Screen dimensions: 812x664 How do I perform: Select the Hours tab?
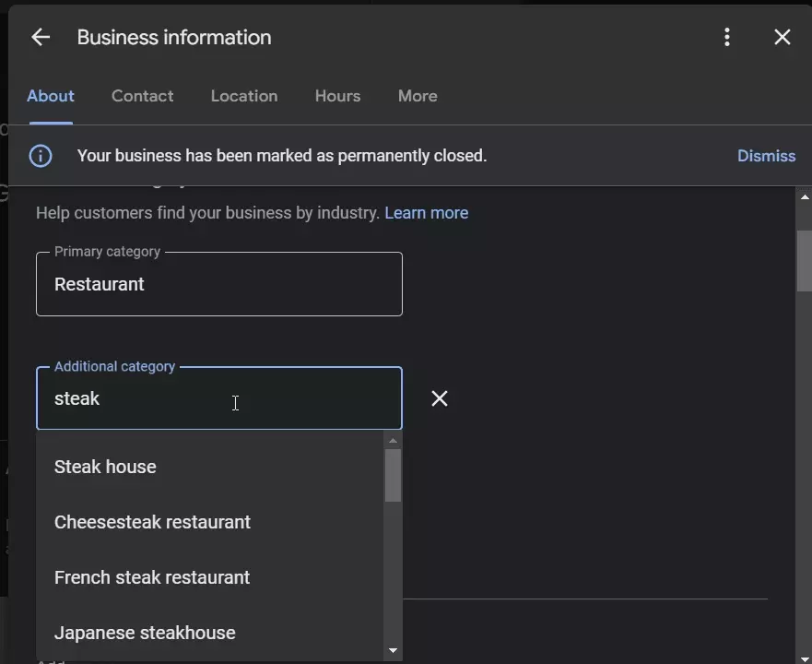click(337, 96)
